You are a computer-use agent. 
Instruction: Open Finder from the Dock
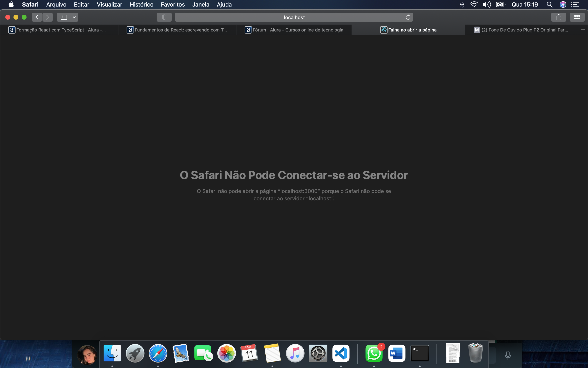112,353
